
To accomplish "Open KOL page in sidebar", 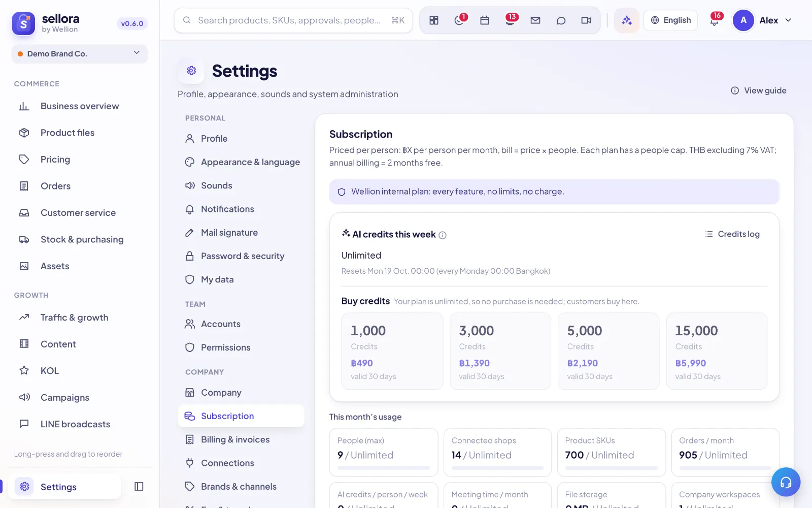I will (80, 371).
